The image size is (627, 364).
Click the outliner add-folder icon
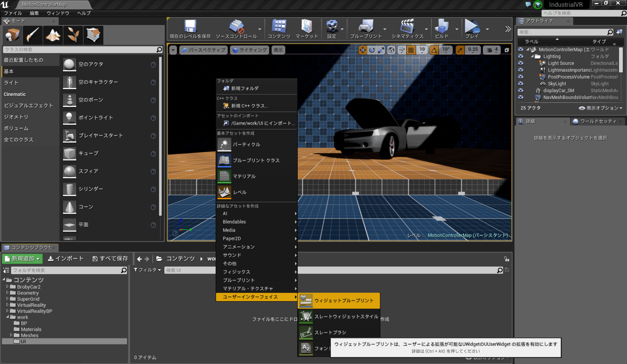619,32
